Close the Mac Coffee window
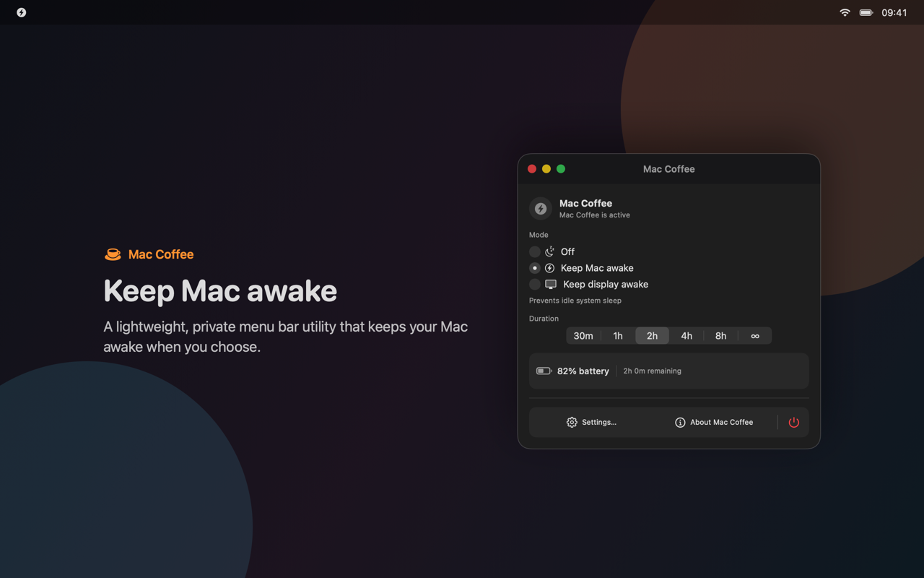This screenshot has width=924, height=578. pos(532,169)
